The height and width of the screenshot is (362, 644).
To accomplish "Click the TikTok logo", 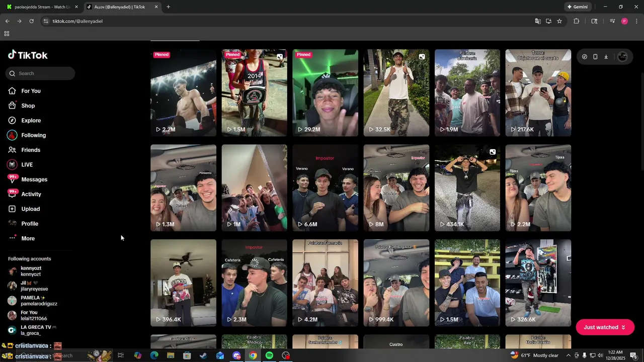I will coord(28,55).
